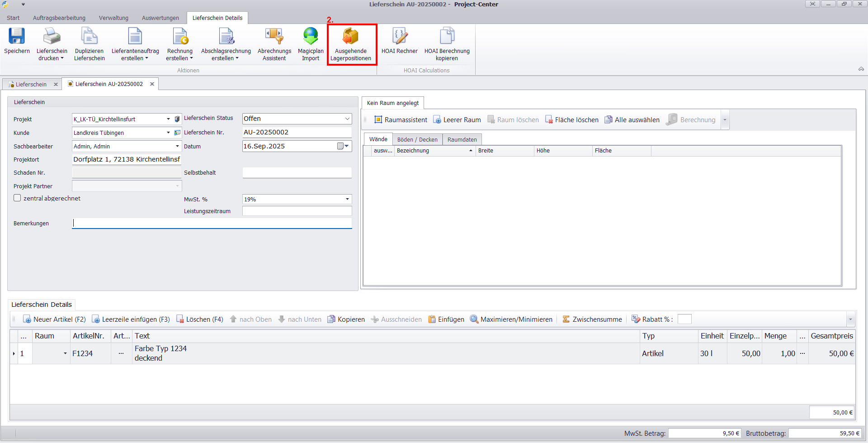This screenshot has height=443, width=868.
Task: Click the Zwischensumme button
Action: click(592, 319)
